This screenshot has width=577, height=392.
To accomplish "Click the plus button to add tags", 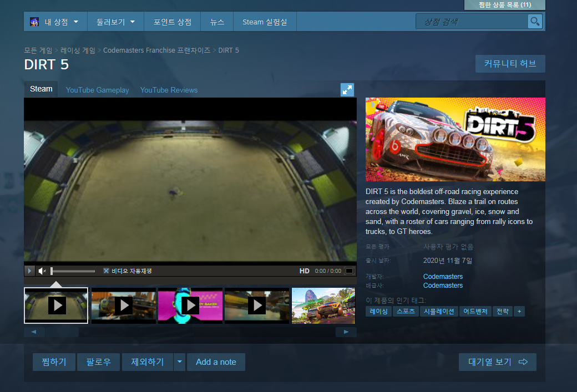I will pos(519,311).
